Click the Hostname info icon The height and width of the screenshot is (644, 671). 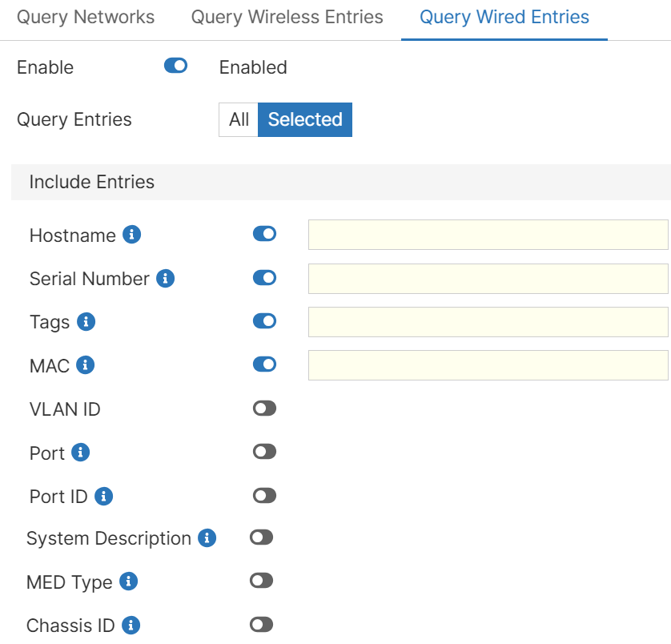pyautogui.click(x=132, y=235)
